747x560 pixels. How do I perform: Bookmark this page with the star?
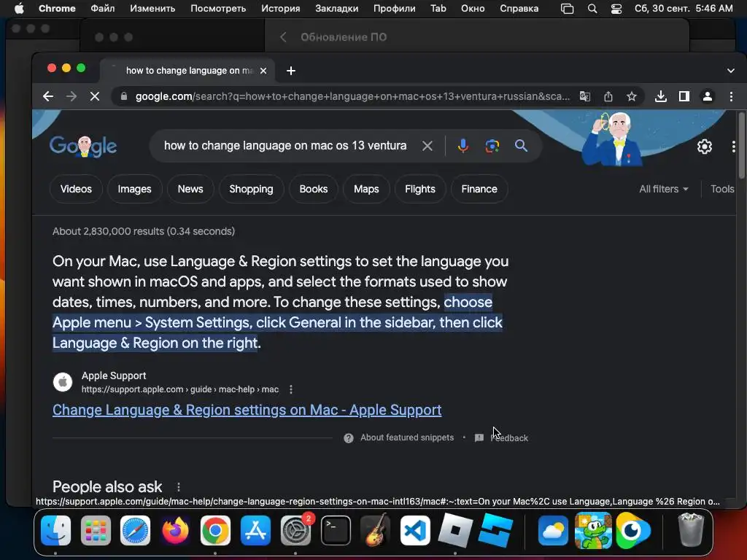[x=632, y=97]
